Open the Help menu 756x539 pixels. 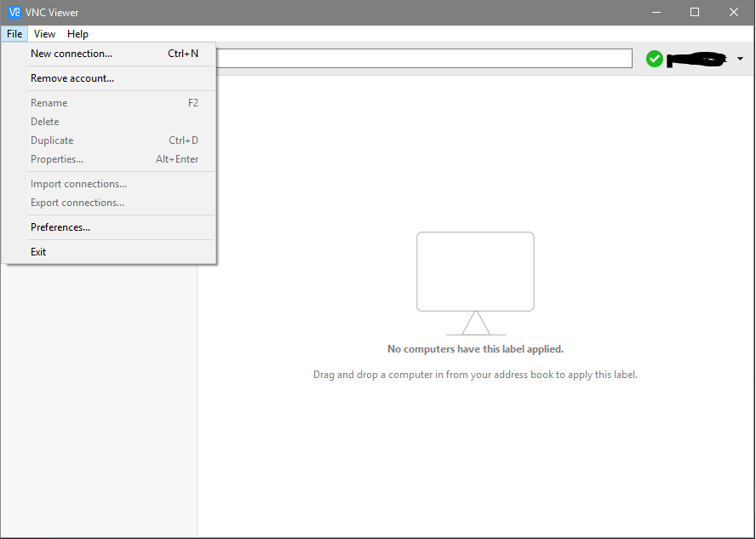click(x=77, y=34)
